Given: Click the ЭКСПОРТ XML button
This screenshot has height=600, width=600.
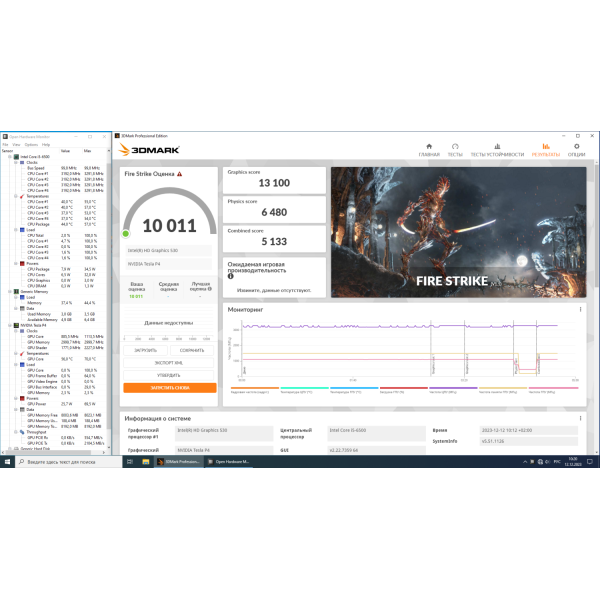Looking at the screenshot, I should [x=168, y=363].
